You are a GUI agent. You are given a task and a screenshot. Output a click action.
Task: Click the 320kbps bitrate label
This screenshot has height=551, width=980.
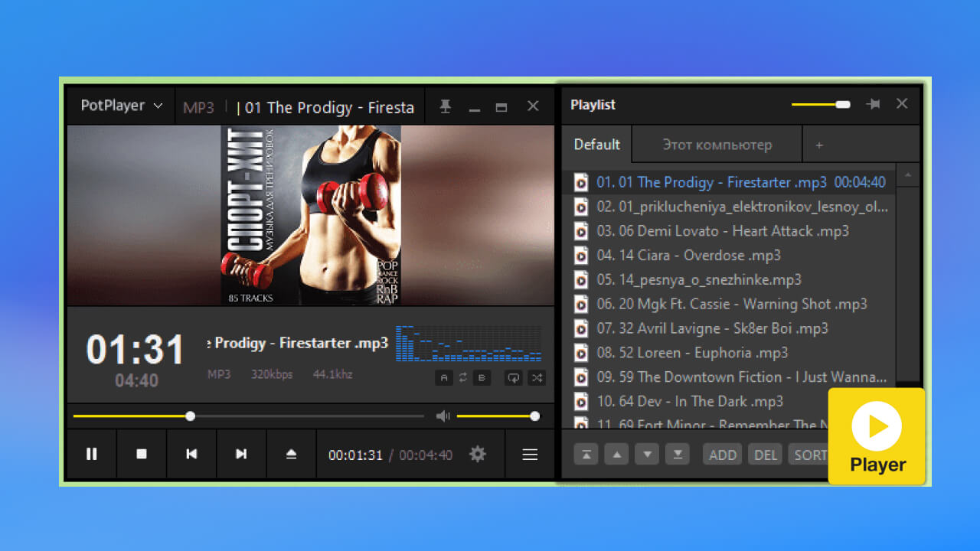[x=272, y=374]
